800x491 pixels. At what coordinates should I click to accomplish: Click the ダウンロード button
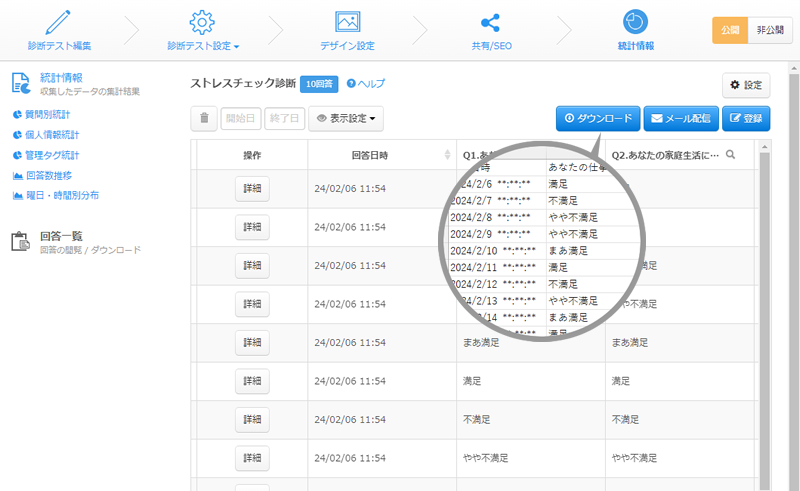click(x=597, y=118)
